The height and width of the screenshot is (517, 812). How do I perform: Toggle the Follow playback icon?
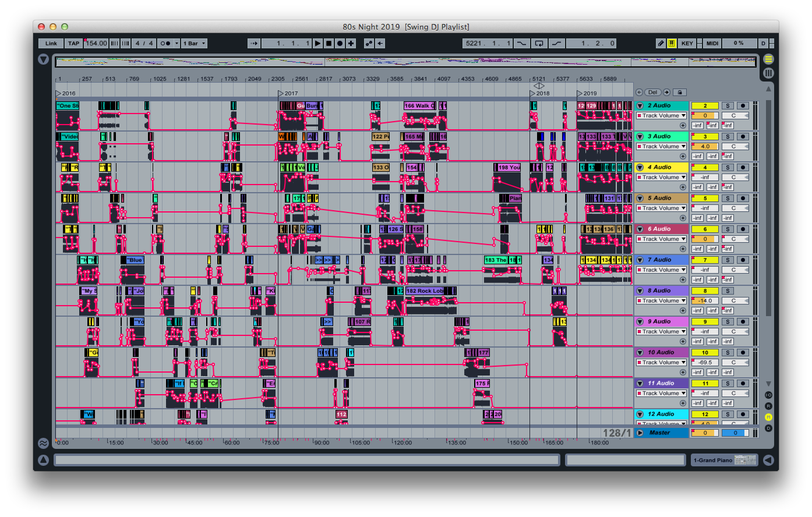click(254, 43)
